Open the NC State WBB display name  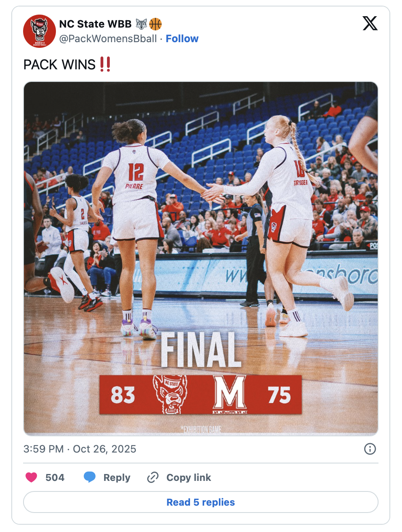(x=95, y=24)
